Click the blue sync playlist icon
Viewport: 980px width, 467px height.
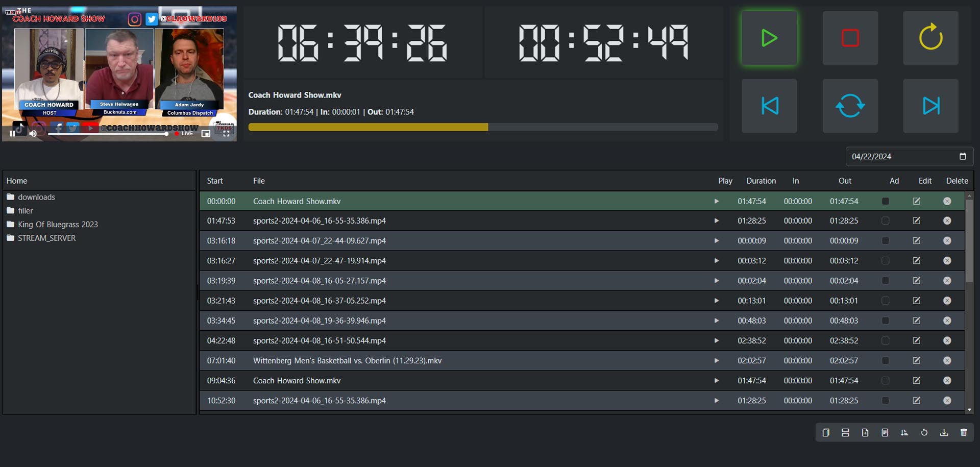pyautogui.click(x=850, y=106)
